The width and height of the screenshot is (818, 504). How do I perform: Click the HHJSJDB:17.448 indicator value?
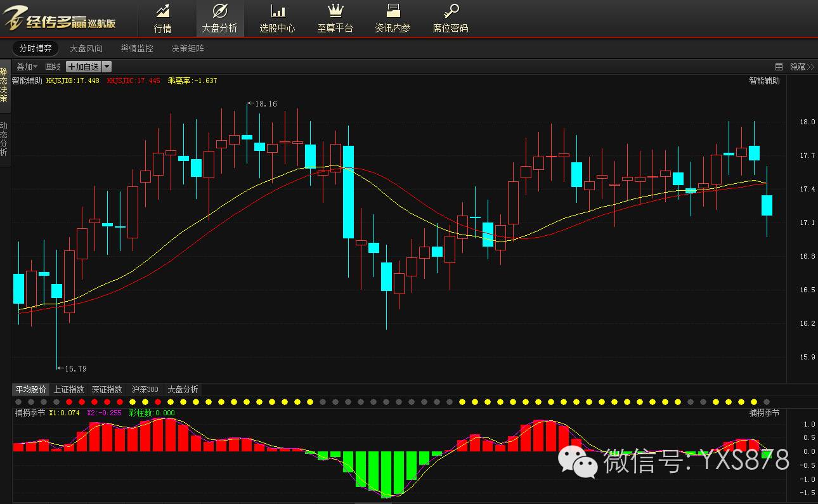click(72, 81)
